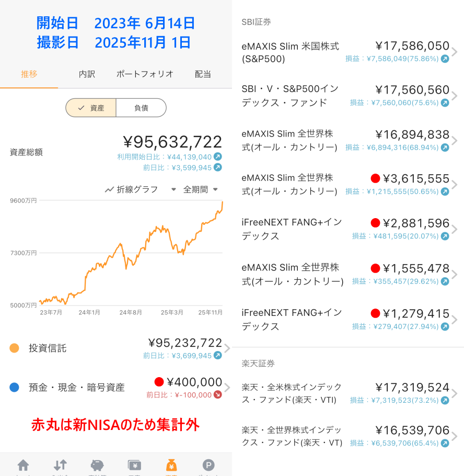The image size is (464, 476).
Task: Open the 全期間 period dropdown
Action: pos(201,189)
